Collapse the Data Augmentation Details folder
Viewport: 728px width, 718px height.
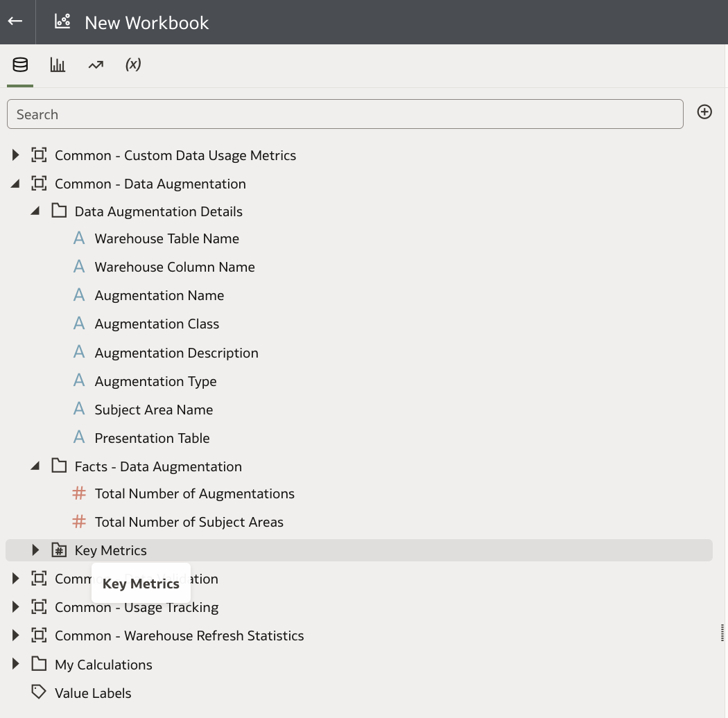click(35, 211)
